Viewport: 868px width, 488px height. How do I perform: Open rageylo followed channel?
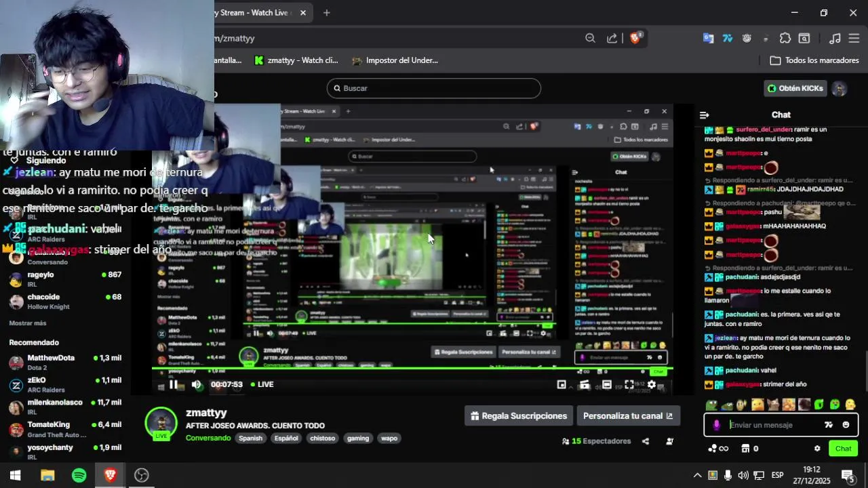[x=66, y=279]
